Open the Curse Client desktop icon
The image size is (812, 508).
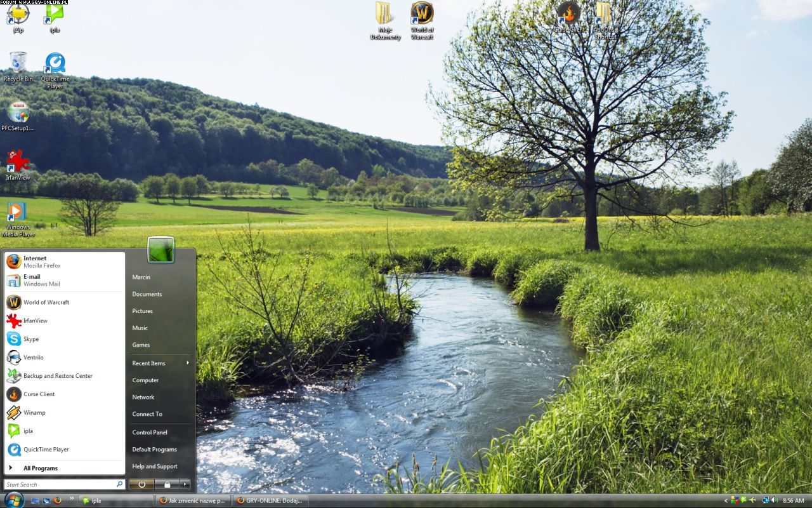568,14
